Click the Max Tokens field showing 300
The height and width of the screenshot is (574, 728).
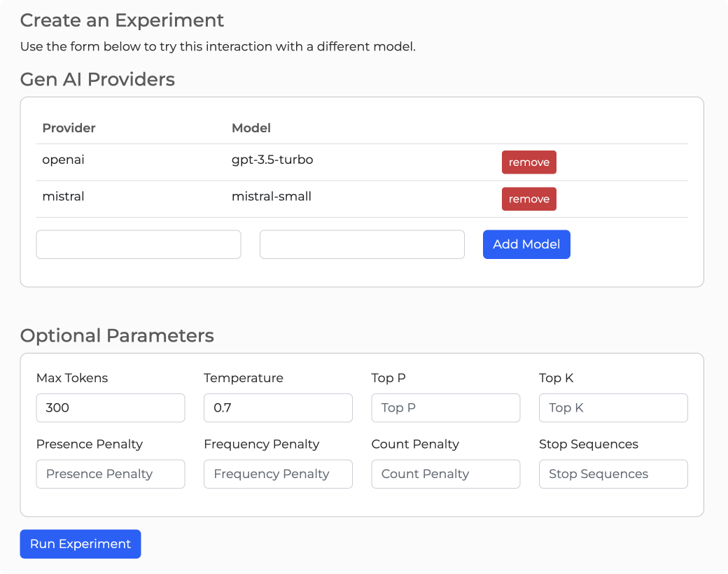coord(111,407)
